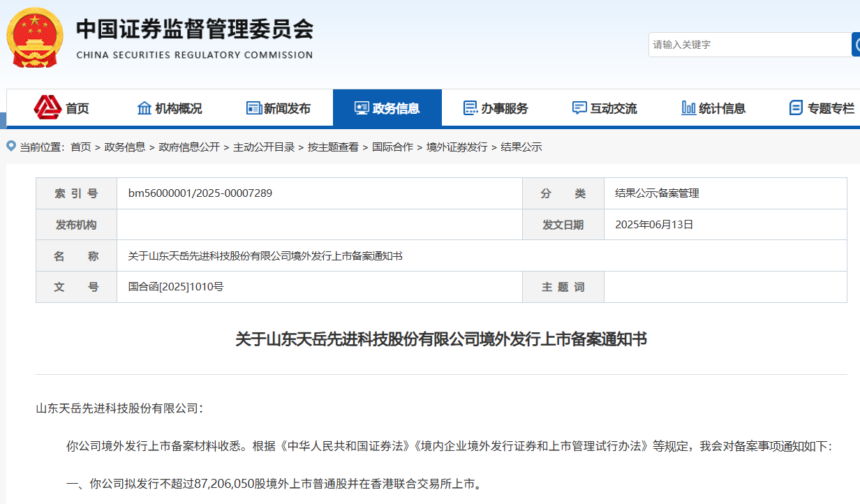Click index number bm56000001/2025-00007289
860x504 pixels.
200,193
